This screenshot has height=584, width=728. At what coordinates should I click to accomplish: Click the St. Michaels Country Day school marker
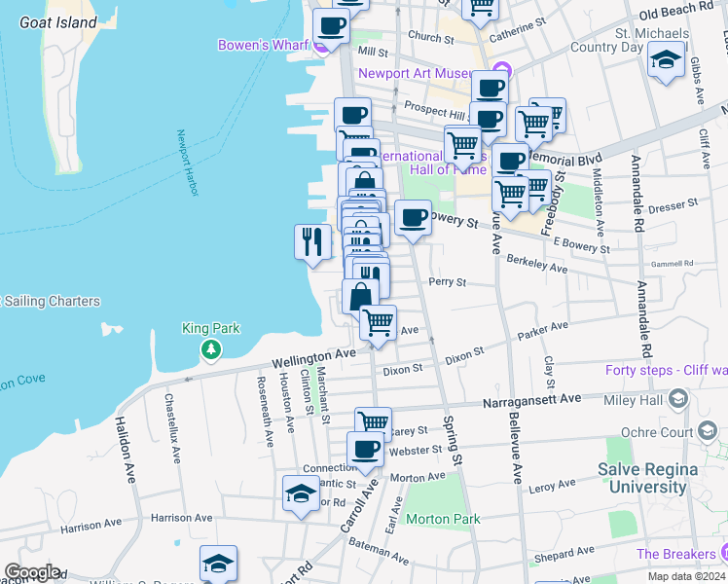pos(666,61)
